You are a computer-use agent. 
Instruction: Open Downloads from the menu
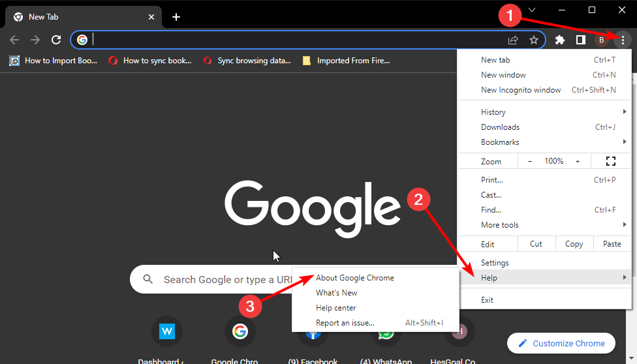click(x=544, y=127)
